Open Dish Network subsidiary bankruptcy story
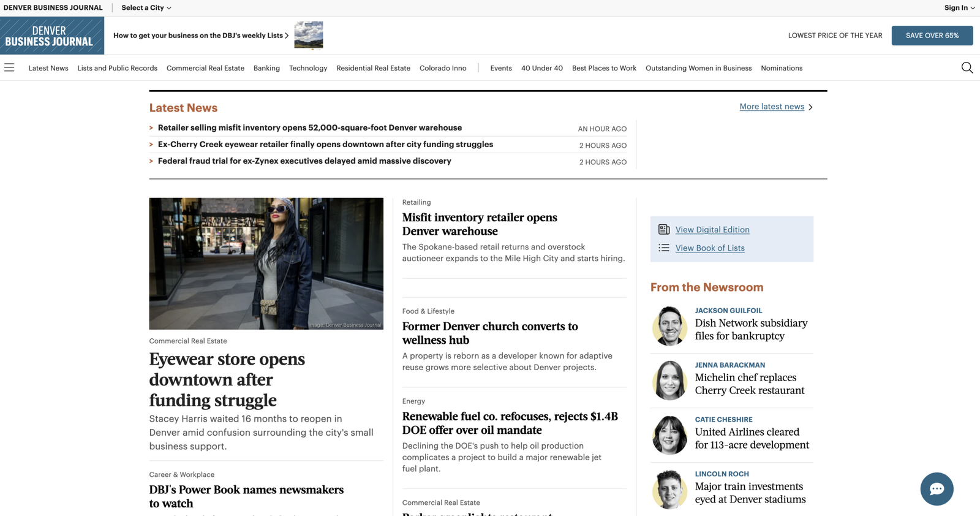Image resolution: width=980 pixels, height=516 pixels. (x=751, y=329)
